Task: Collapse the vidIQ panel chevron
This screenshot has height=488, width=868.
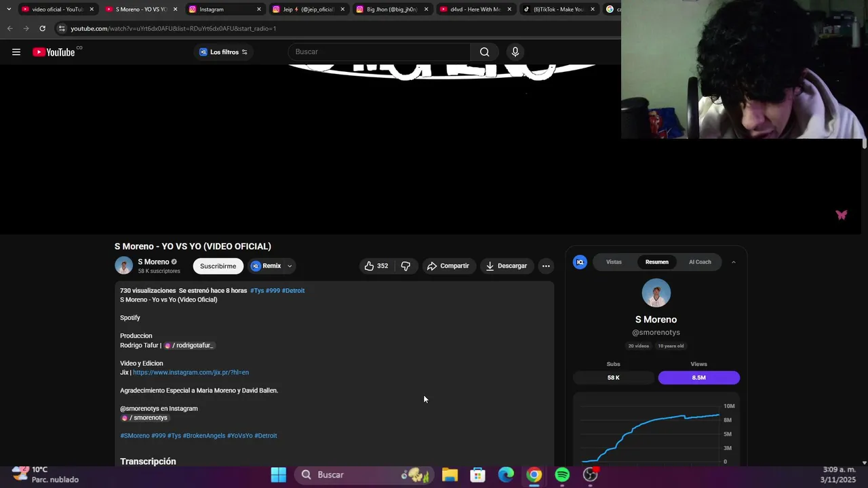Action: pyautogui.click(x=733, y=262)
